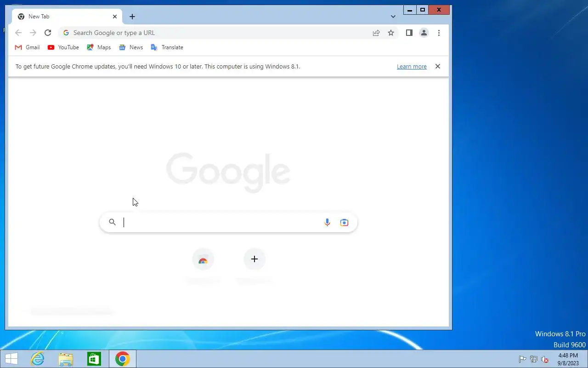Open the Maps bookmark
This screenshot has width=588, height=368.
(x=99, y=47)
